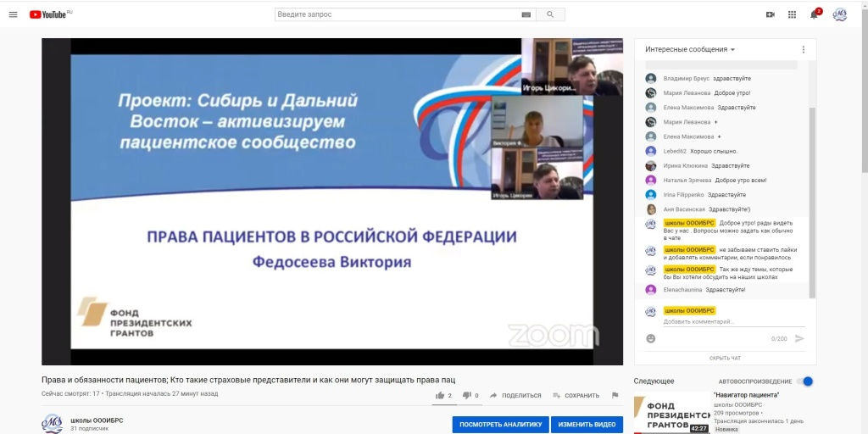Open the notifications bell

coord(815,14)
